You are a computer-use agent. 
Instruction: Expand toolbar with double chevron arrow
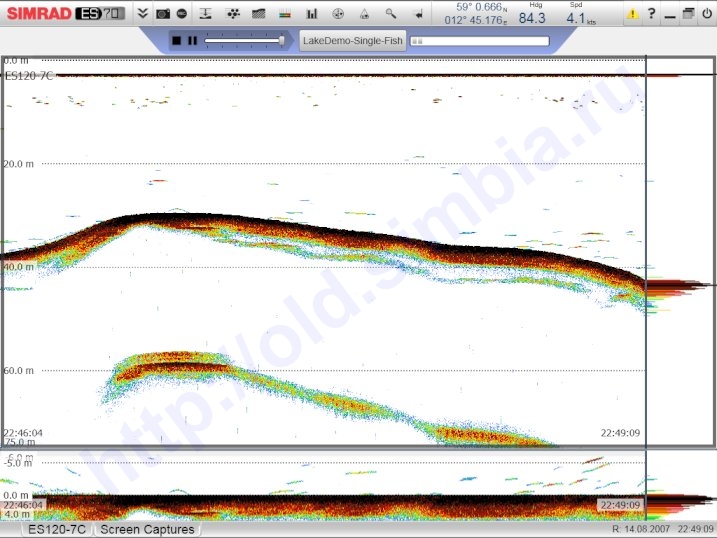[x=142, y=14]
